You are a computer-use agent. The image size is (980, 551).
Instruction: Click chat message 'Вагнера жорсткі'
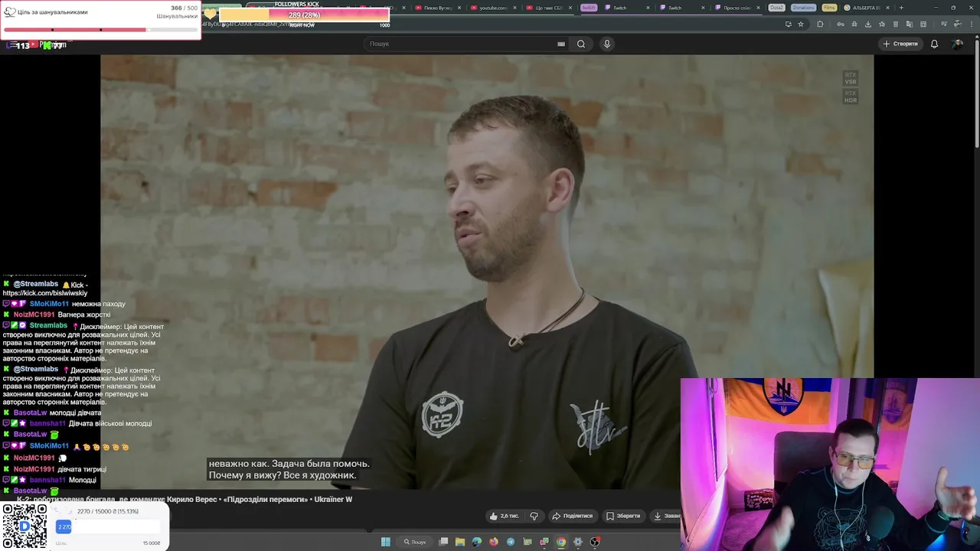(84, 315)
